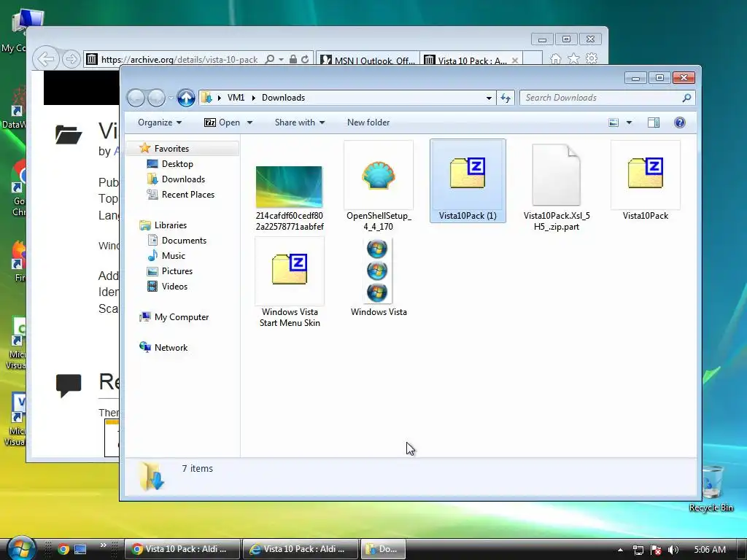This screenshot has height=560, width=747.
Task: Click the 7z Open button
Action: 222,122
